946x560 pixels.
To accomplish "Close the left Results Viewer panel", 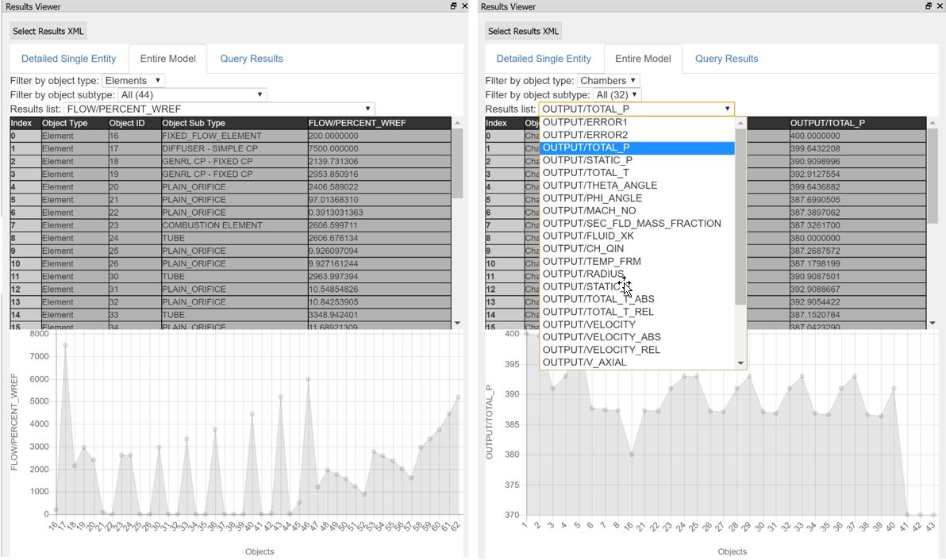I will tap(465, 6).
